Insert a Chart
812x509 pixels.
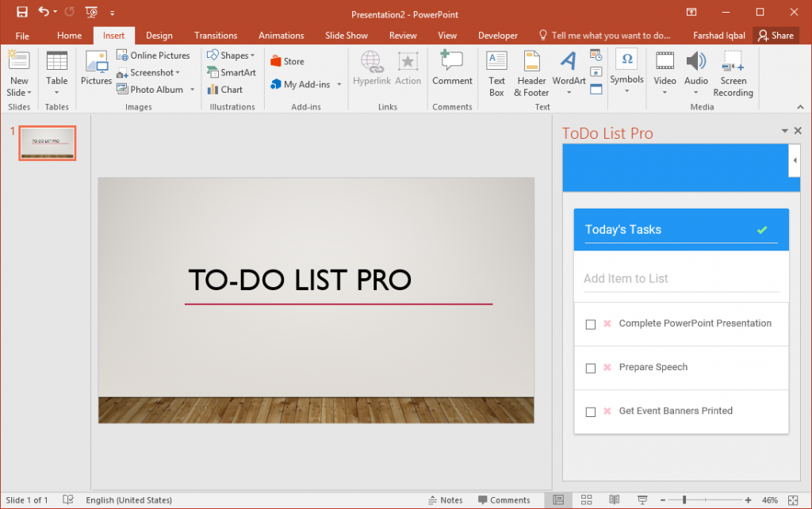tap(229, 90)
